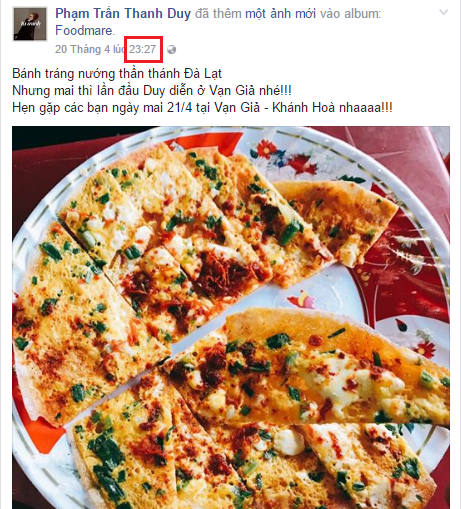Click the 23:27 time in red box
This screenshot has width=461, height=509.
coord(143,49)
